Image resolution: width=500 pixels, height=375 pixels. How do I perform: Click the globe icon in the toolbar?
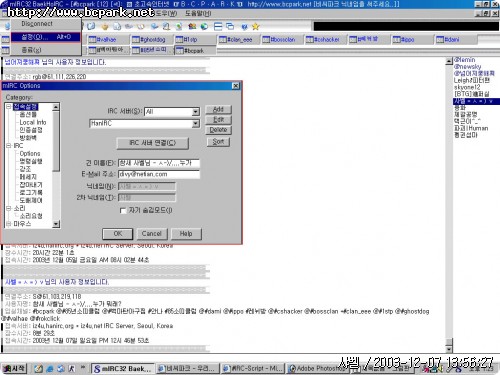coord(204,26)
